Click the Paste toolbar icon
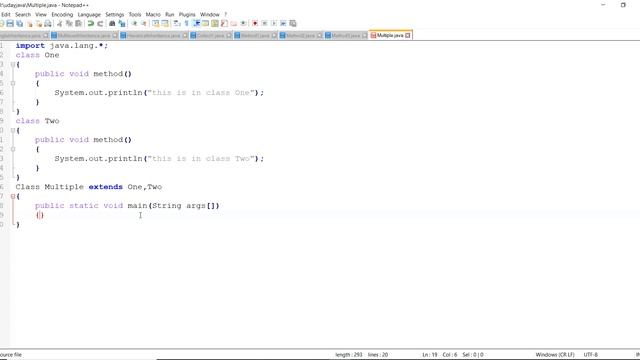Image resolution: width=640 pixels, height=360 pixels. click(78, 24)
